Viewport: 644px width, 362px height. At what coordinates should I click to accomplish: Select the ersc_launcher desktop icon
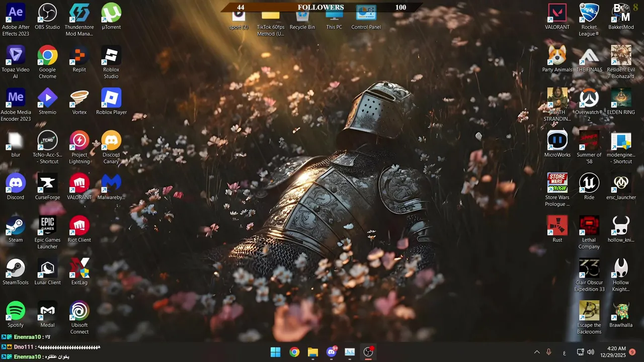tap(621, 187)
